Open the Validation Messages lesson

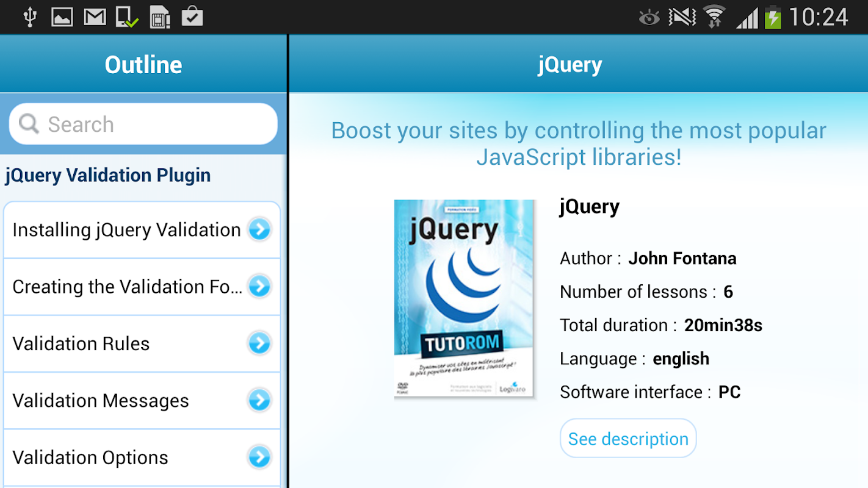(142, 400)
